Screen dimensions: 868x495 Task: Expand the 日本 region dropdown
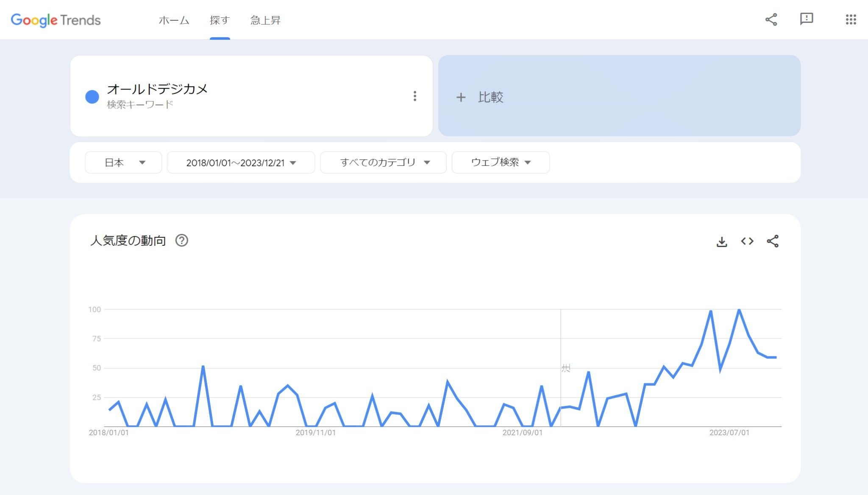[123, 162]
